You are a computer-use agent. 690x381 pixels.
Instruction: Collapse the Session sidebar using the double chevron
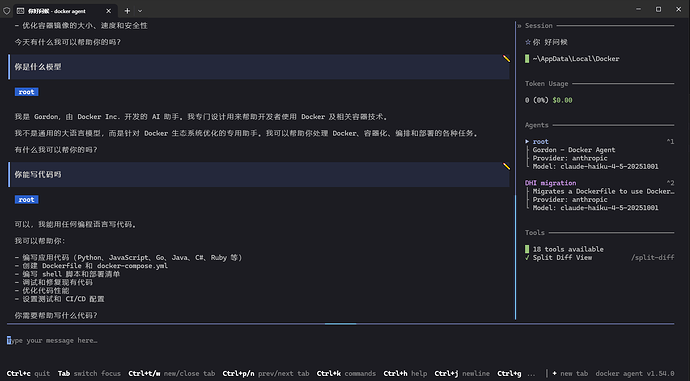click(x=519, y=26)
